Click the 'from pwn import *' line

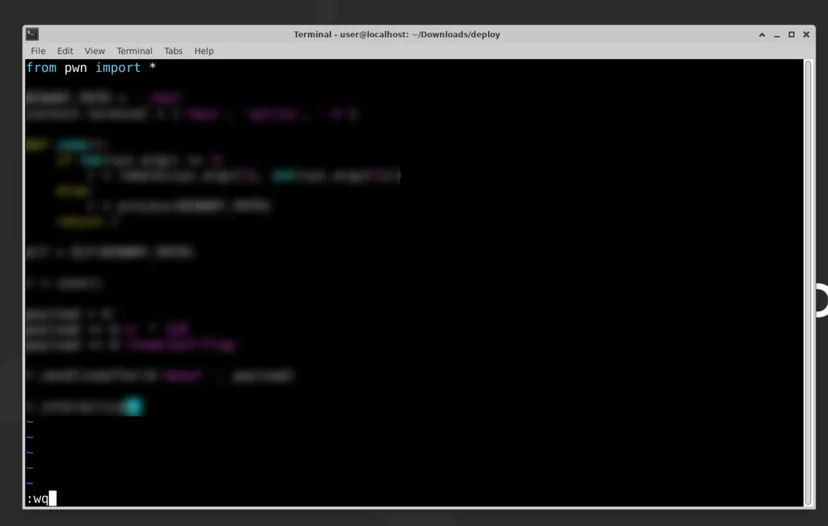[x=91, y=68]
